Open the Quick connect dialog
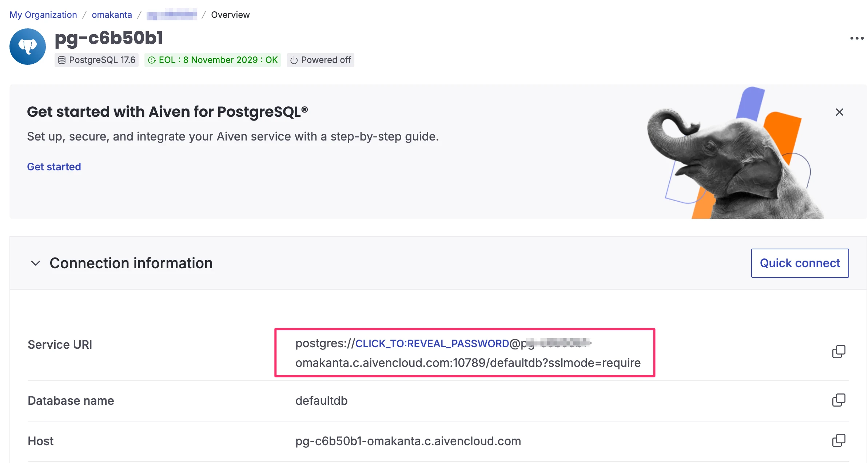 point(800,263)
